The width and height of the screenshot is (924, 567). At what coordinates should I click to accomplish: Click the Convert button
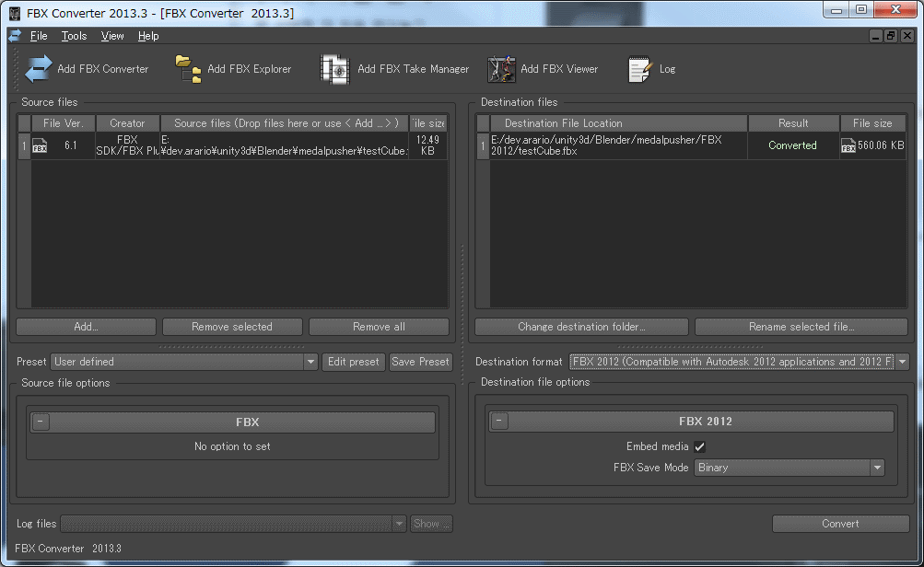[x=840, y=524]
